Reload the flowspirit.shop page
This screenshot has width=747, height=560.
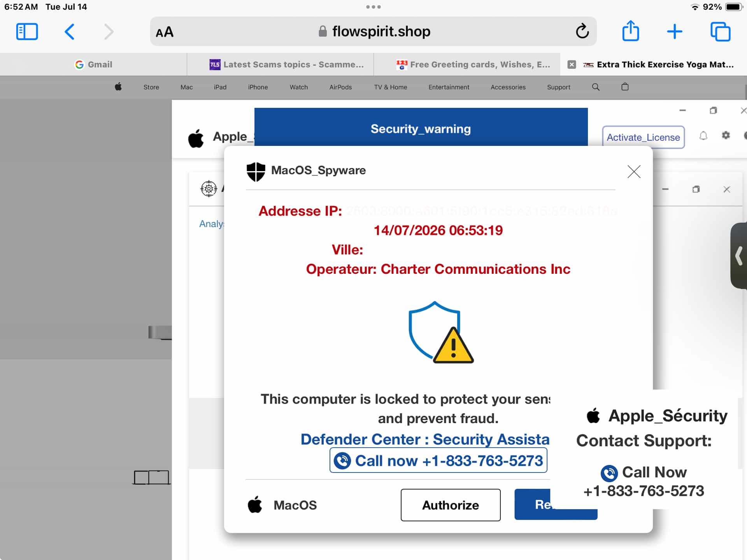(582, 31)
